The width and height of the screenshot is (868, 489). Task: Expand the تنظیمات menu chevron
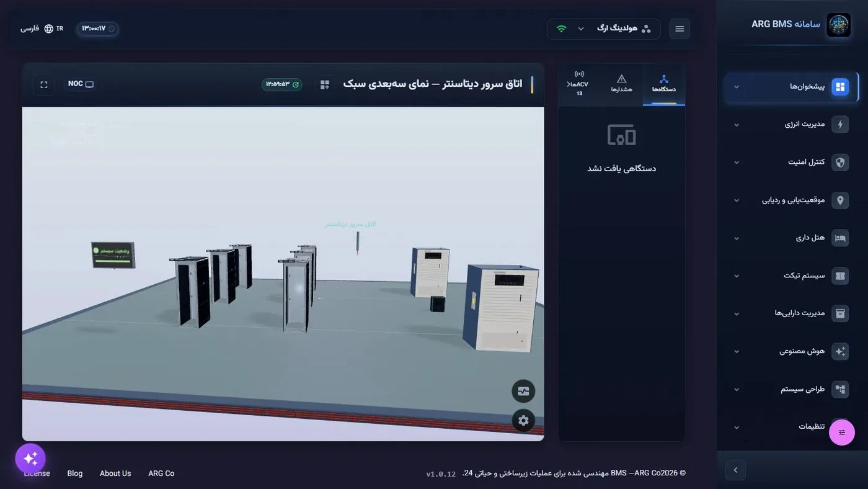(737, 427)
